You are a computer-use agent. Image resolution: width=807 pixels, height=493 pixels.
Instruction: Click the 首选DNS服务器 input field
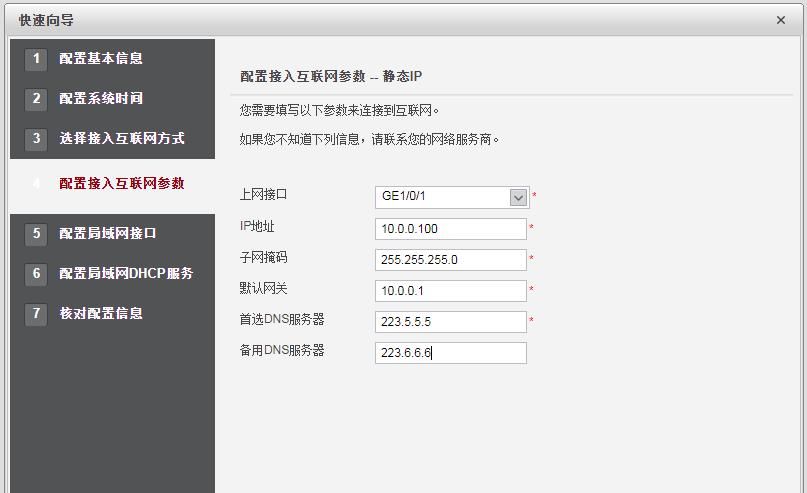[x=450, y=322]
